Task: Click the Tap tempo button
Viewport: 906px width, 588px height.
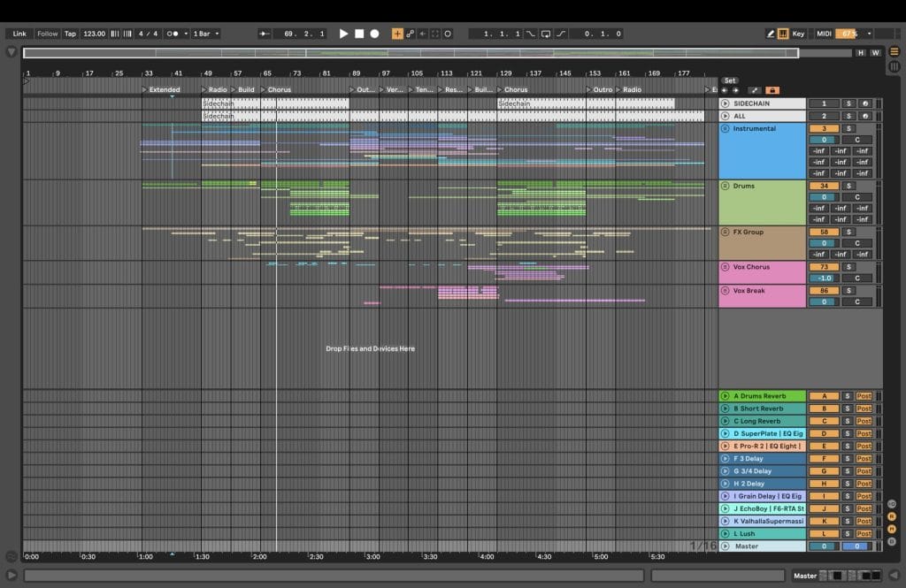Action: click(70, 34)
